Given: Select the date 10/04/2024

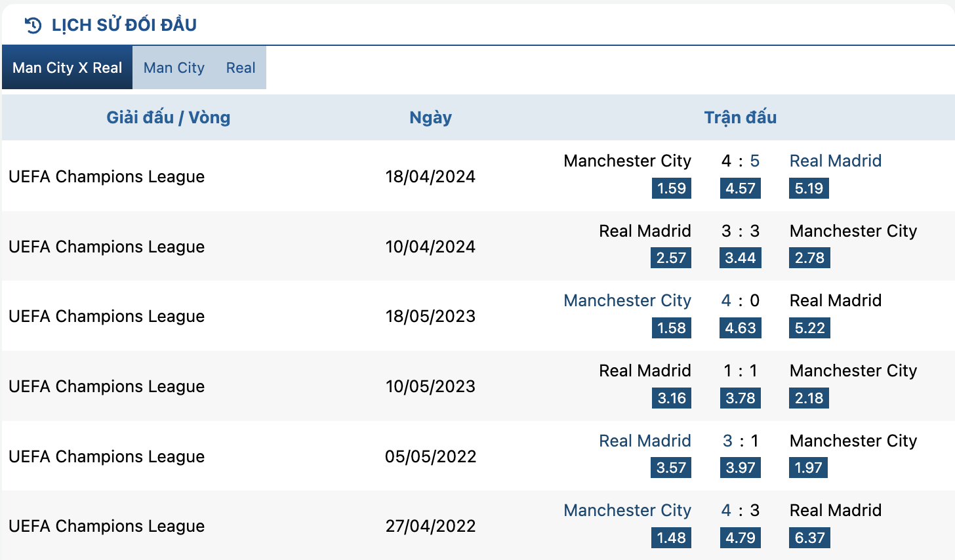Looking at the screenshot, I should coord(430,247).
